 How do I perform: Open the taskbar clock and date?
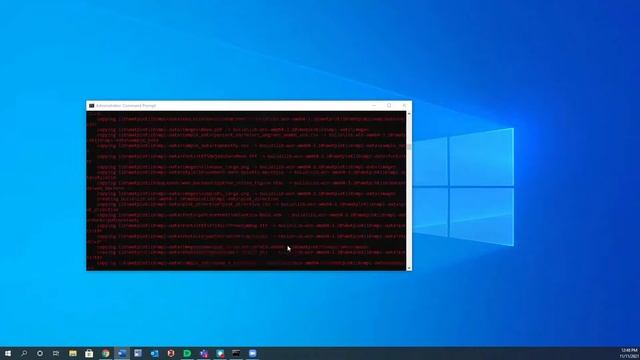(x=629, y=353)
